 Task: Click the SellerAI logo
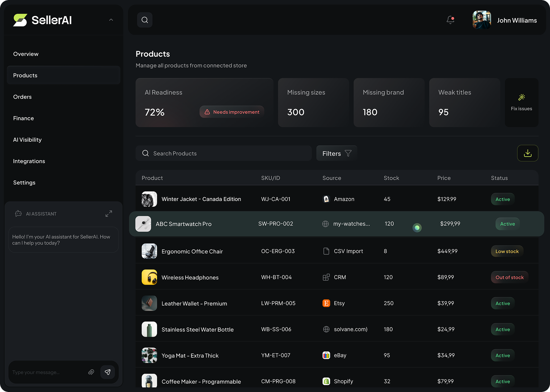point(43,20)
